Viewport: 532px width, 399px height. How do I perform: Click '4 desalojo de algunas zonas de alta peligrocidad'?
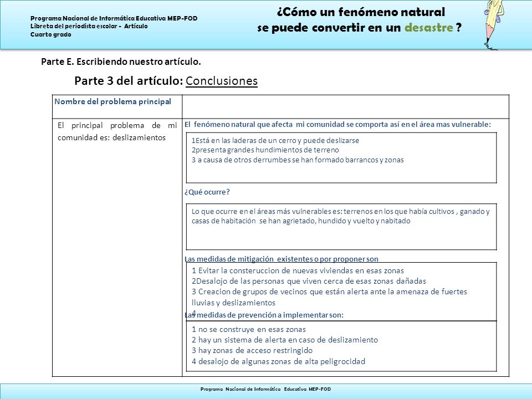pyautogui.click(x=278, y=361)
